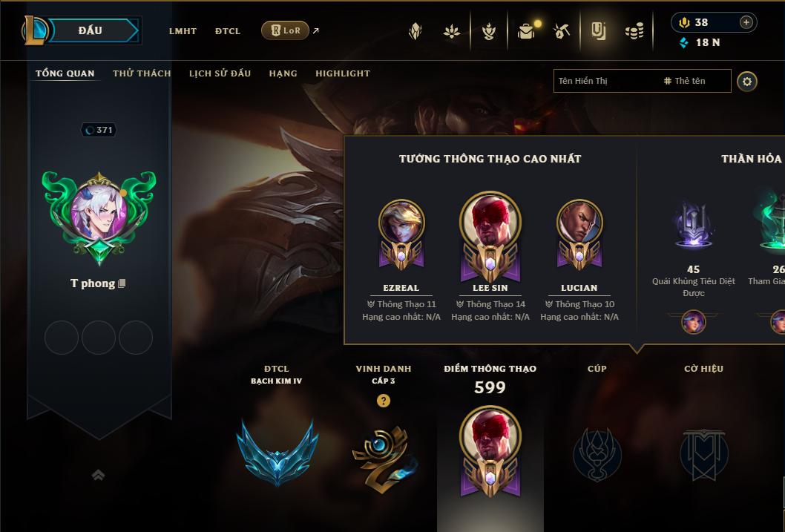Click the Vinh Danh question mark icon
The image size is (785, 532).
pyautogui.click(x=384, y=401)
